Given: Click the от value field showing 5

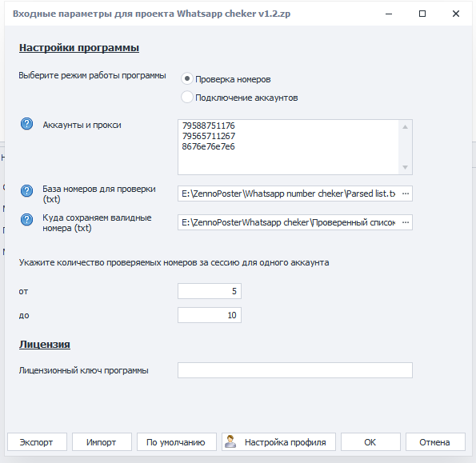Looking at the screenshot, I should 210,291.
